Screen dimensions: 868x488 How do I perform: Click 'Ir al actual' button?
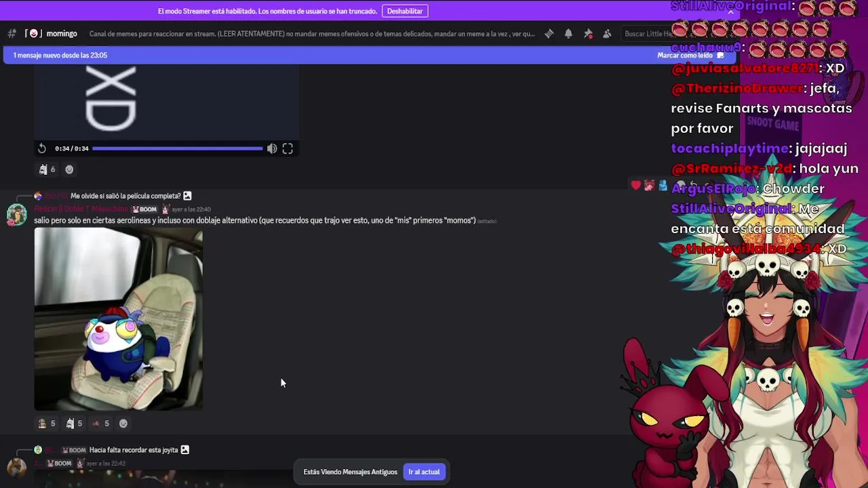pyautogui.click(x=424, y=472)
